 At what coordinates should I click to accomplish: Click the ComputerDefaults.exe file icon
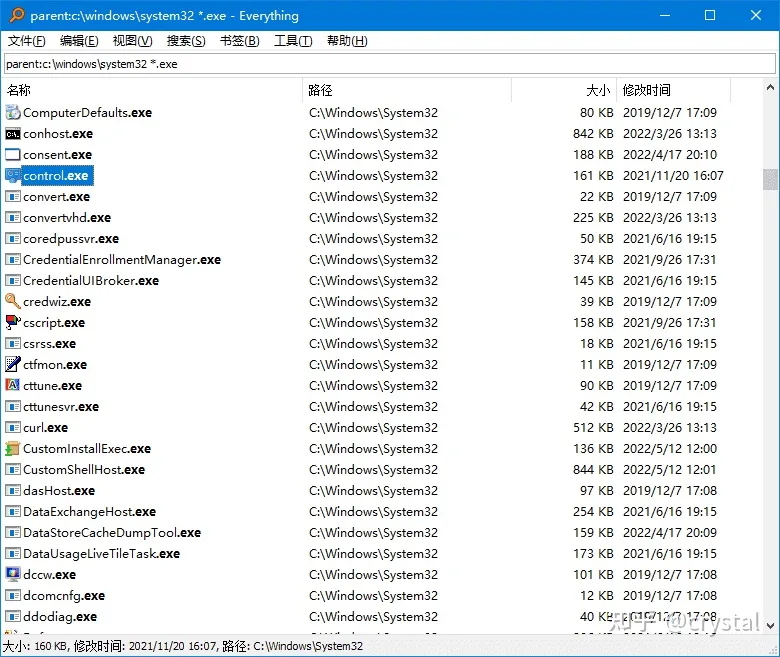[13, 113]
